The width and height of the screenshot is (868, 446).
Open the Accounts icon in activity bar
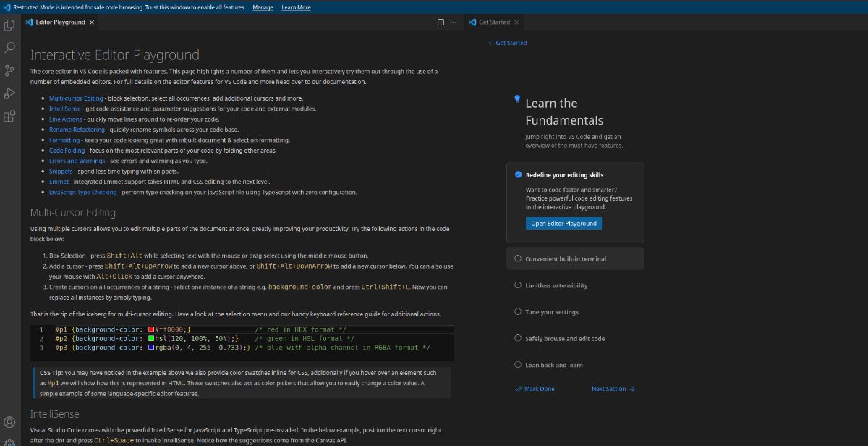tap(9, 421)
